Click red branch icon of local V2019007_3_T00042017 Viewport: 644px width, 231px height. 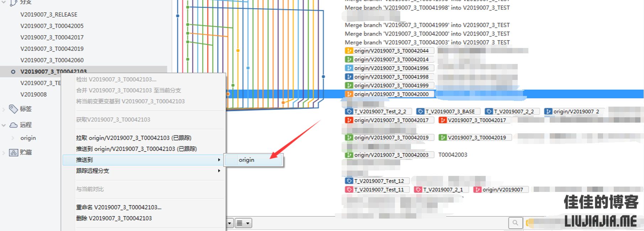coord(443,120)
